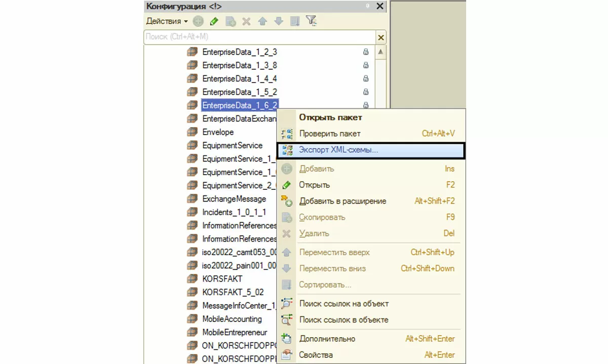The height and width of the screenshot is (364, 608).
Task: Select the EquipmentService tree row
Action: tap(233, 145)
